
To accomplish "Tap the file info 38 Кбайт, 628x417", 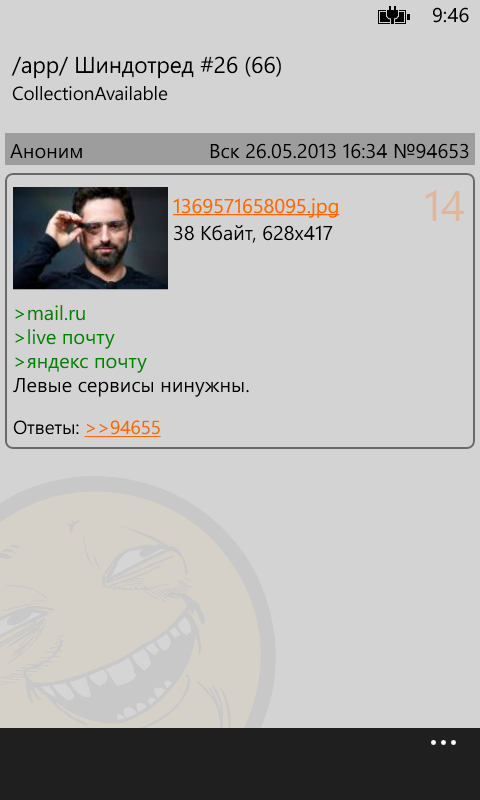I will coord(252,234).
